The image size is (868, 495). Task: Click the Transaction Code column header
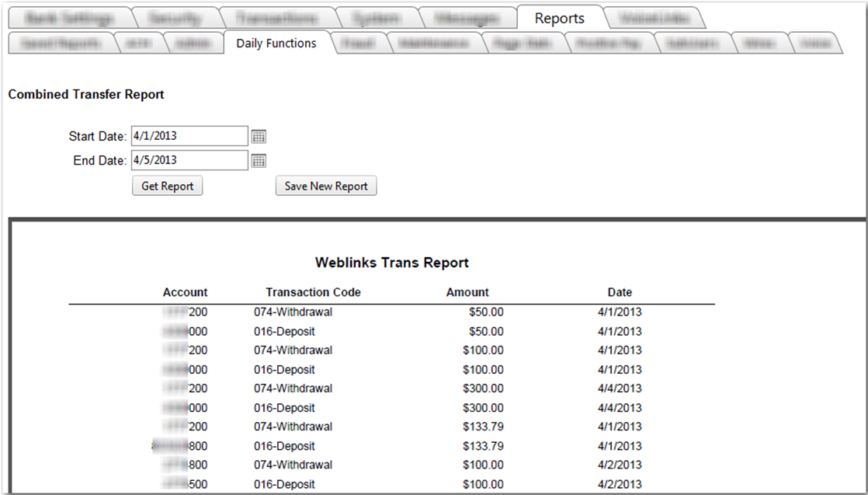click(313, 293)
